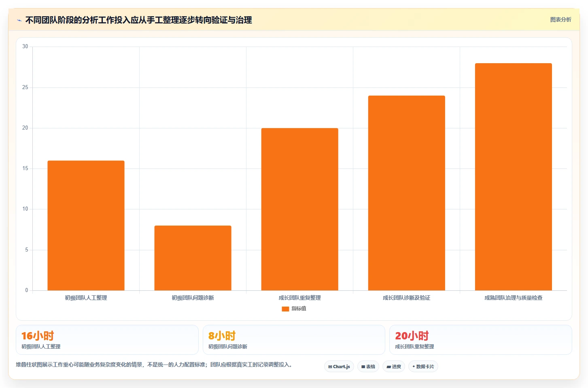Viewport: 588px width, 388px height.
Task: Select the 表格 tag pill
Action: [x=368, y=367]
